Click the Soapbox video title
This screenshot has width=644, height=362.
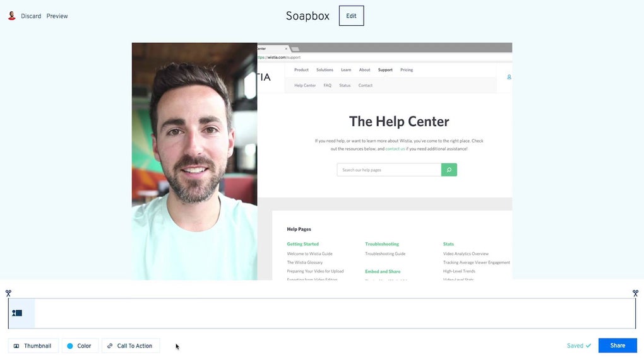(307, 16)
